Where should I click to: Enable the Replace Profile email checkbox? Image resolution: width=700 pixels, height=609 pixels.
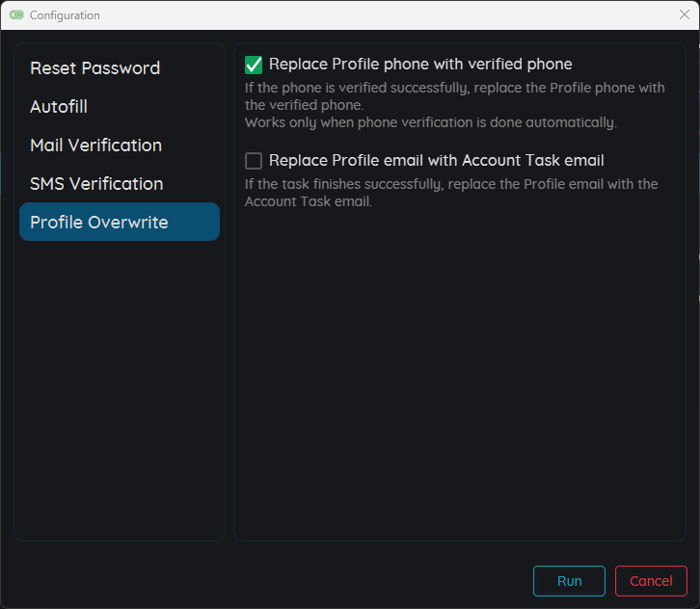point(254,161)
